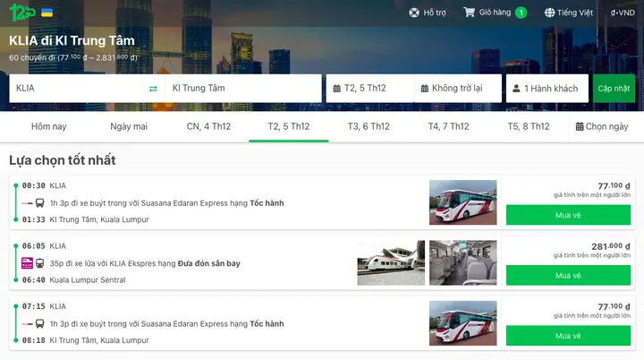Click KLIA Ekspres operator logo
This screenshot has height=360, width=644.
point(27,263)
